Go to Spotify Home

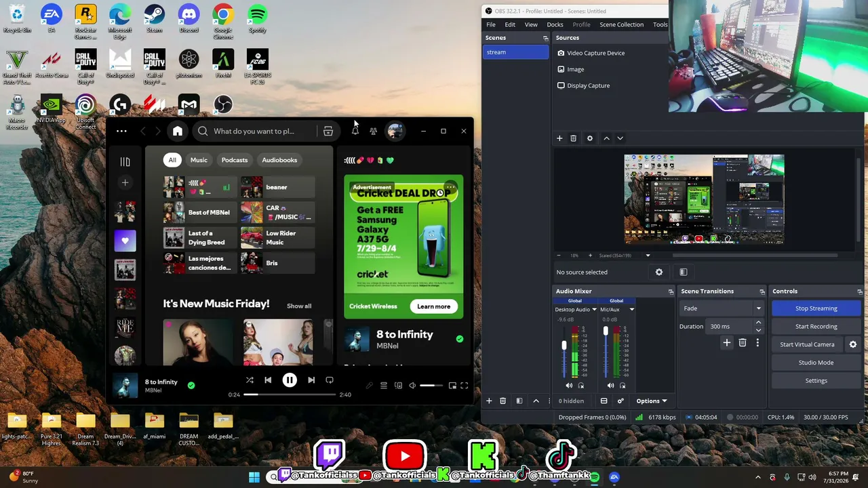click(178, 131)
